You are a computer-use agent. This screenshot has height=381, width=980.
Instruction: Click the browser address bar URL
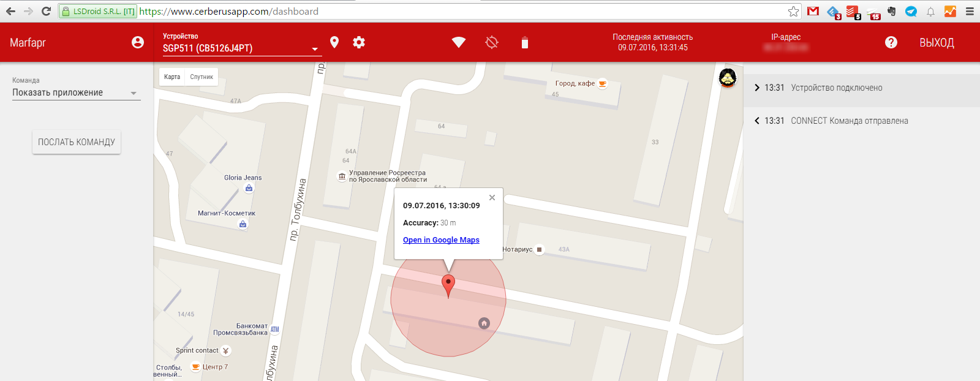(x=228, y=11)
